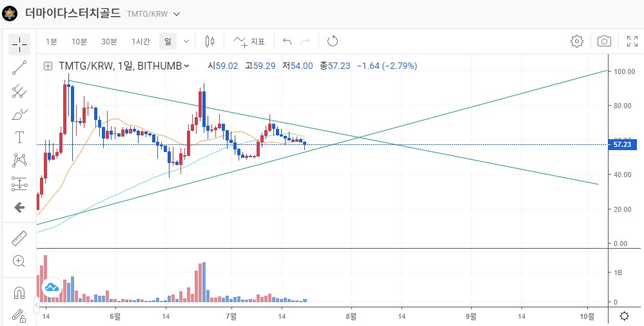Image resolution: width=644 pixels, height=326 pixels.
Task: Toggle the magnet mode
Action: (x=19, y=292)
